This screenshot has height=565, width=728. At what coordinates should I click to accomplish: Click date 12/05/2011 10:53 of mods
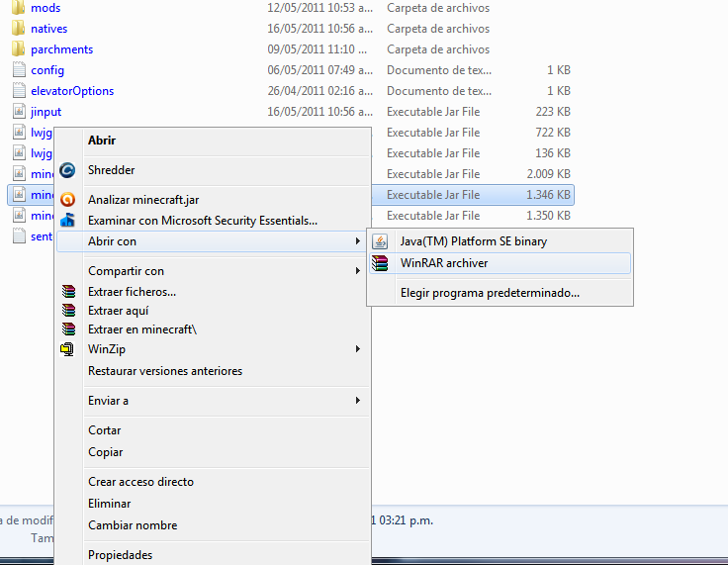click(319, 8)
